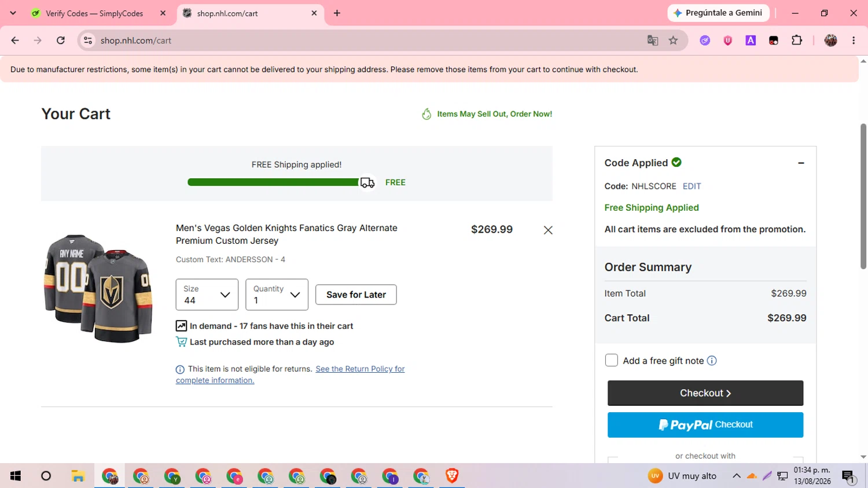Close the shop.nhl.com/cart tab
This screenshot has width=868, height=488.
314,13
